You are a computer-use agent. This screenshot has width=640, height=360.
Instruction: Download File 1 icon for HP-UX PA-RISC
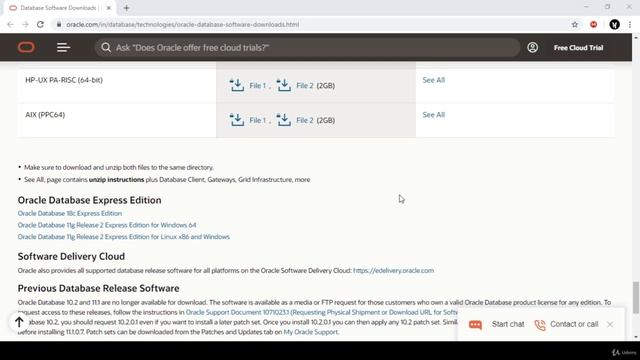[237, 85]
